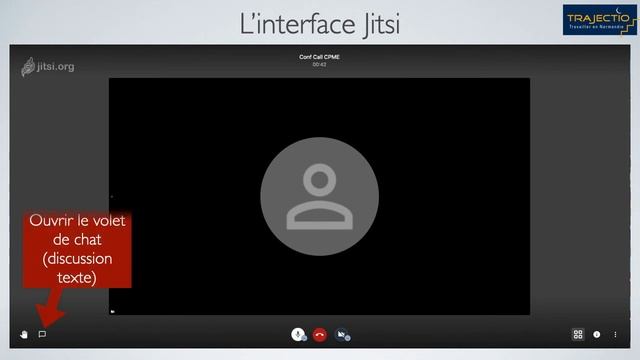Click the jitsi.org logo
Screen dimensions: 640x360
tap(48, 67)
